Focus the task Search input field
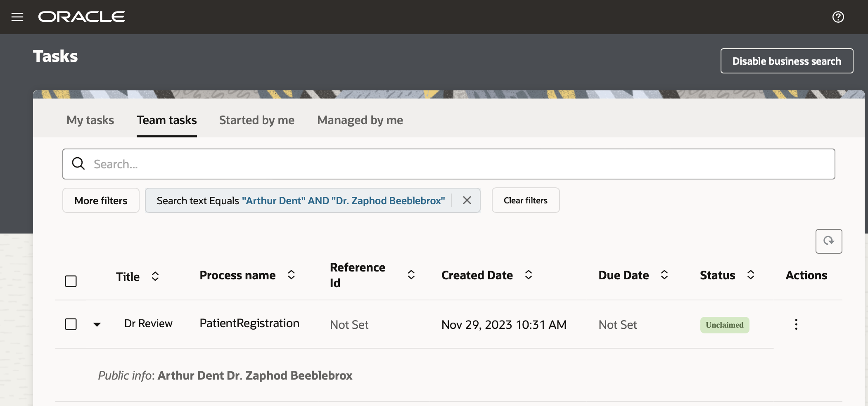Screen dimensions: 868x406 click(x=454, y=164)
